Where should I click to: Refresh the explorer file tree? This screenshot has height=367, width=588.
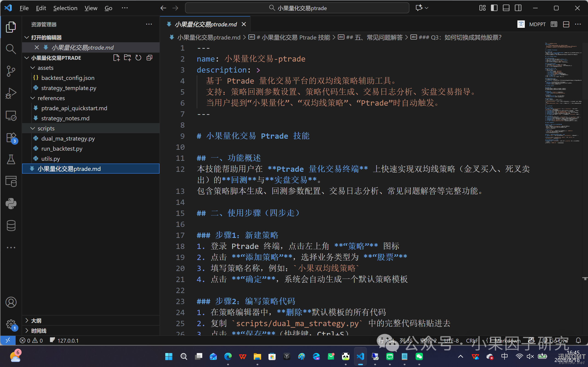(138, 58)
